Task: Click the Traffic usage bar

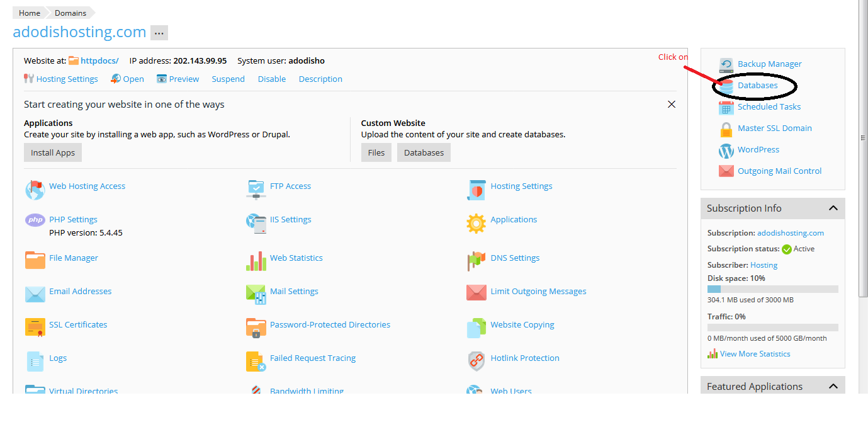Action: pos(773,328)
